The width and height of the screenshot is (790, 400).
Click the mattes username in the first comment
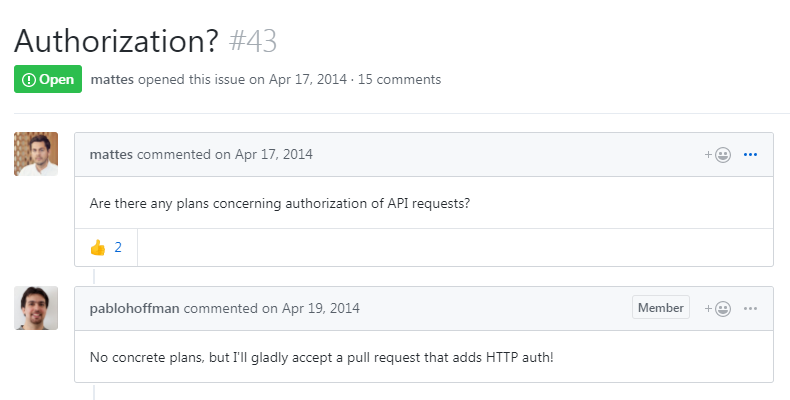[111, 155]
